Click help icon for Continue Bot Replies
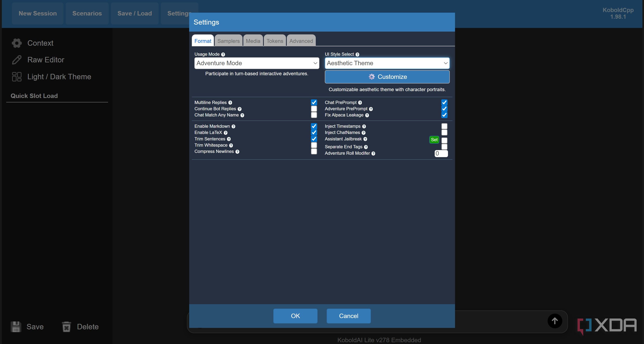This screenshot has width=644, height=344. 239,109
